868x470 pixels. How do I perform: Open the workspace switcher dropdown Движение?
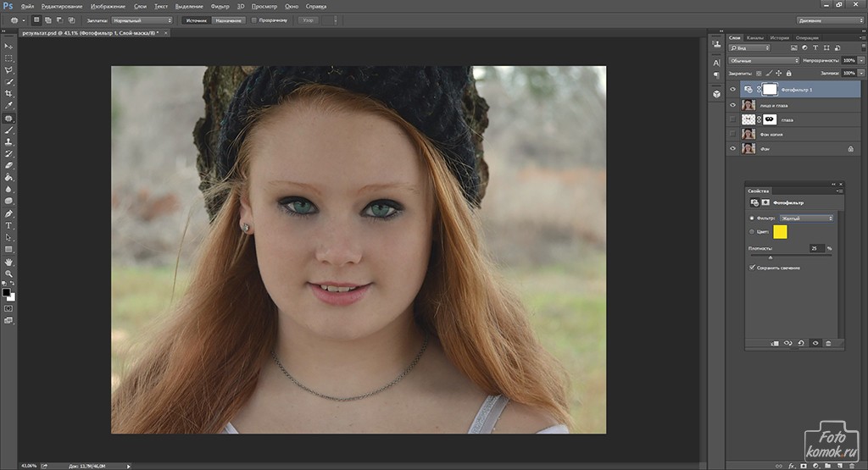pos(830,20)
